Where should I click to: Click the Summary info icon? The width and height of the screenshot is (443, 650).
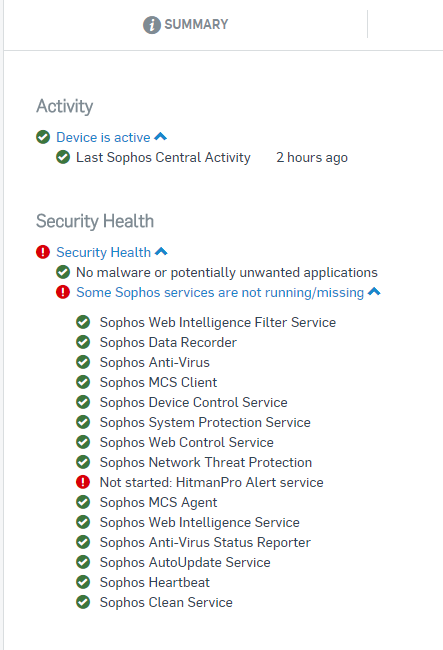[152, 25]
